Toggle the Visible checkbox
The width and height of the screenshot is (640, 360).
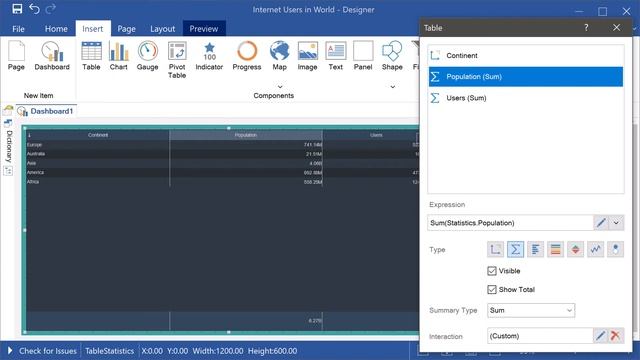[x=492, y=271]
